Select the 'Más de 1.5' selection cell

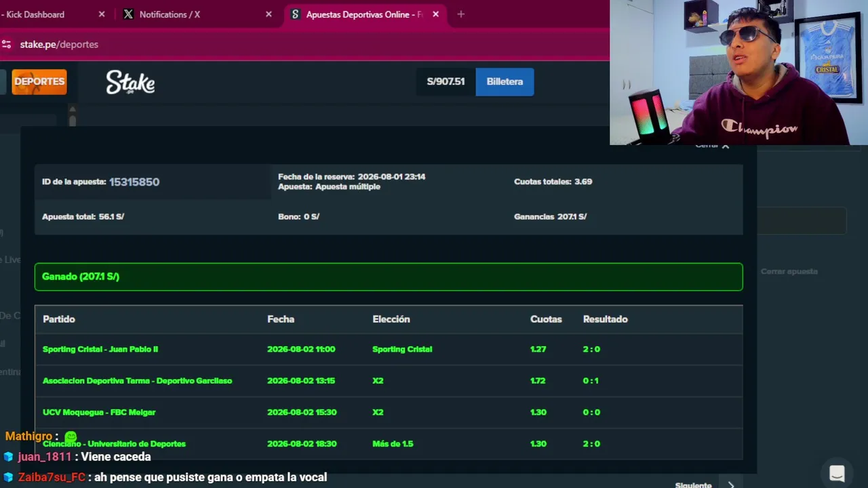pyautogui.click(x=393, y=444)
